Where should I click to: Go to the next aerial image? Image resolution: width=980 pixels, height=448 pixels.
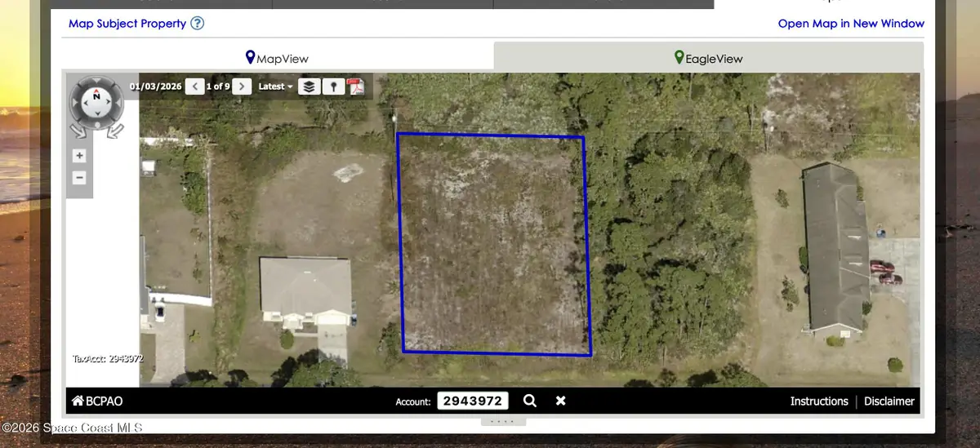click(x=242, y=86)
